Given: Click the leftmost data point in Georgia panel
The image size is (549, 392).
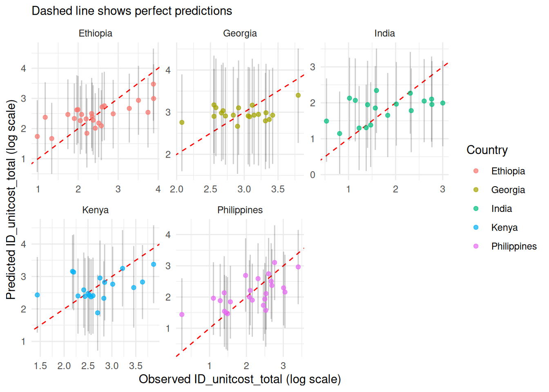Looking at the screenshot, I should pyautogui.click(x=182, y=122).
